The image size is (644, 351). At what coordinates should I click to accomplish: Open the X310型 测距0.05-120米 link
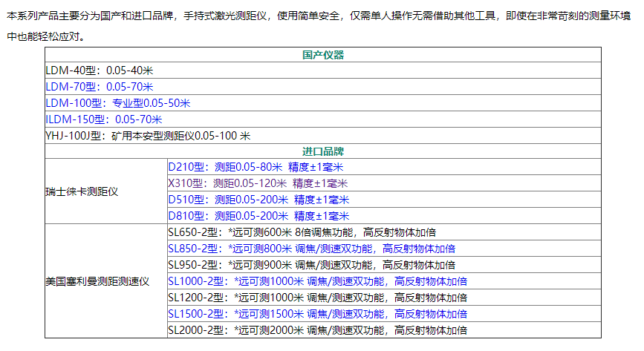[x=258, y=183]
